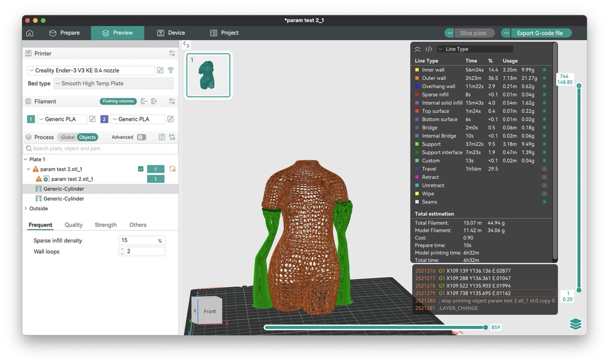Switch to the Prepare tab
Viewport: 609px width, 364px height.
[65, 33]
